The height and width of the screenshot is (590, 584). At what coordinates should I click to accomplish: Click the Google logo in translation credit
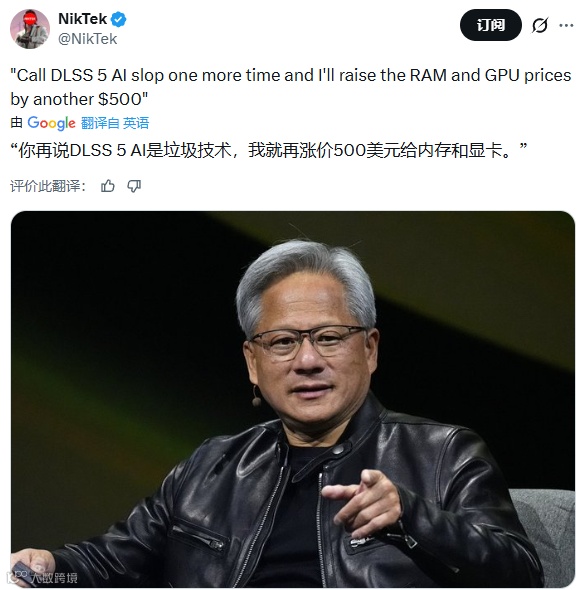pyautogui.click(x=51, y=123)
